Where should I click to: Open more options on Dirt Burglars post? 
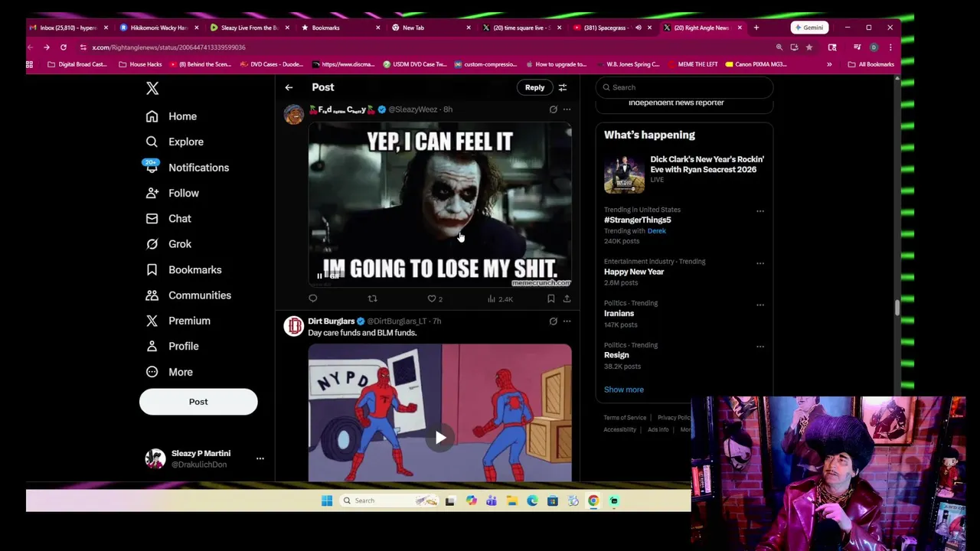tap(567, 321)
